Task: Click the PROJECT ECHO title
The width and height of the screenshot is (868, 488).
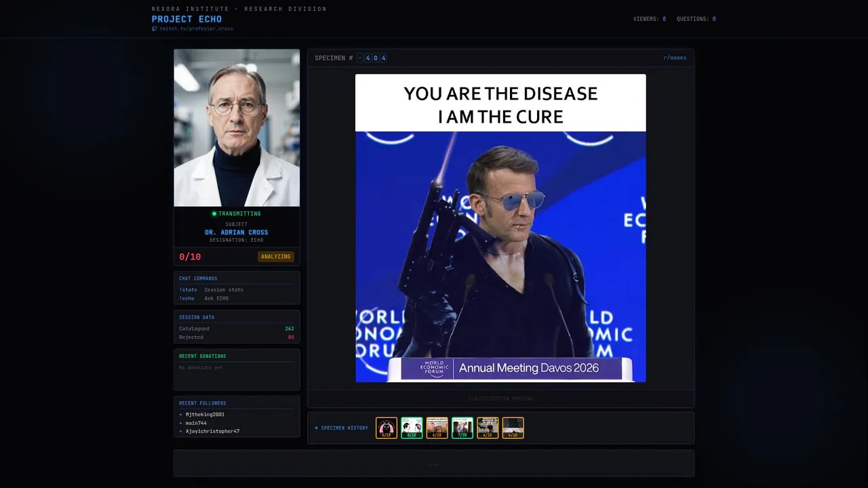Action: [x=186, y=19]
